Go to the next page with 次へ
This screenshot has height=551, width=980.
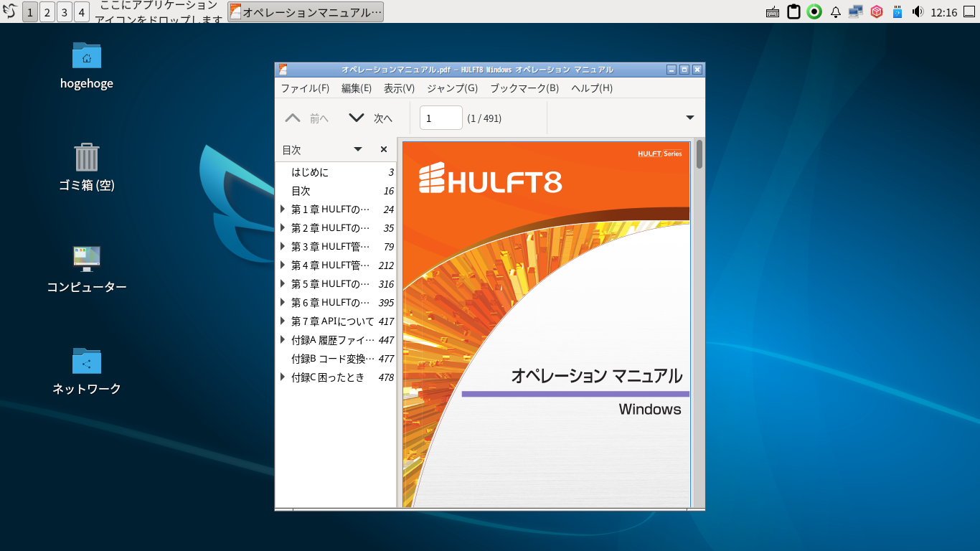click(370, 118)
